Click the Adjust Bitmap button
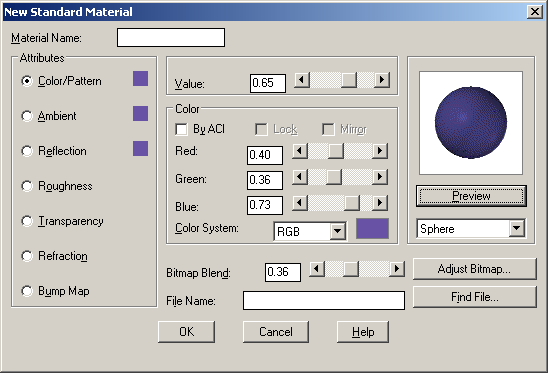548x373 pixels. pyautogui.click(x=475, y=269)
